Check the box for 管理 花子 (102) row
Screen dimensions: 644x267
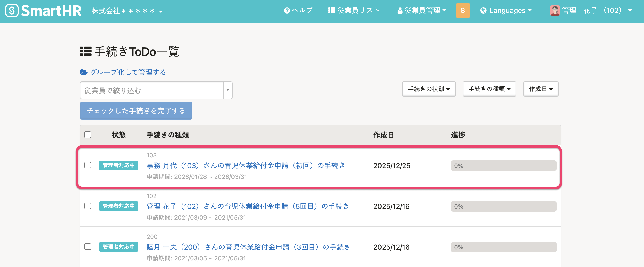coord(88,206)
